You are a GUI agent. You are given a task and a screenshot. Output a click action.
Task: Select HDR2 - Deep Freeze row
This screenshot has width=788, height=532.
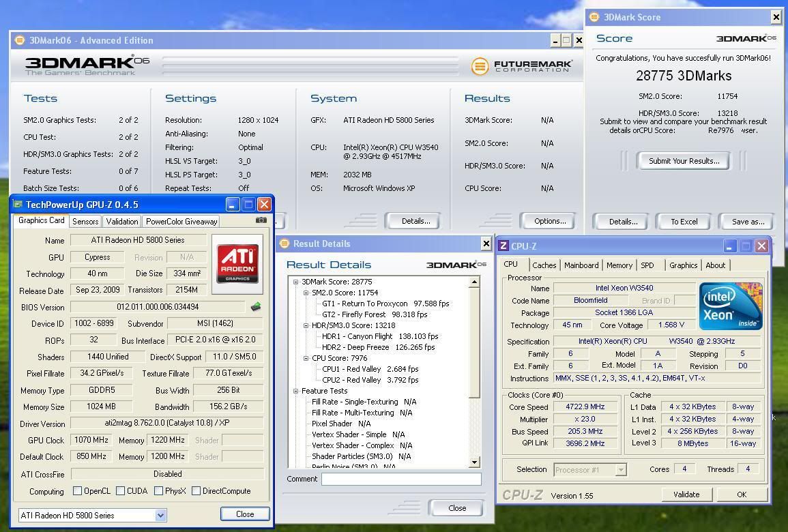tap(379, 347)
